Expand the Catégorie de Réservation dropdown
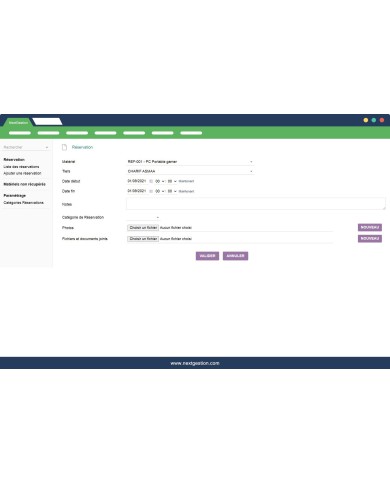 point(143,217)
